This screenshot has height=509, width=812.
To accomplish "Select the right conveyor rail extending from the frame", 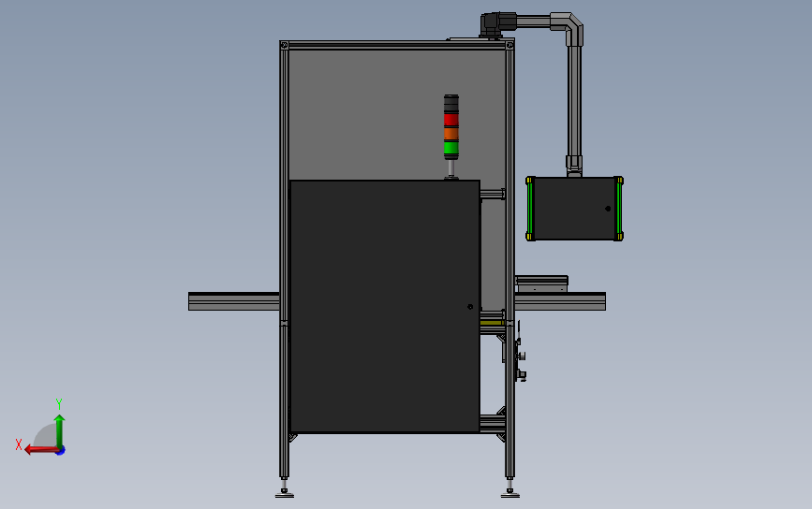I will (560, 301).
